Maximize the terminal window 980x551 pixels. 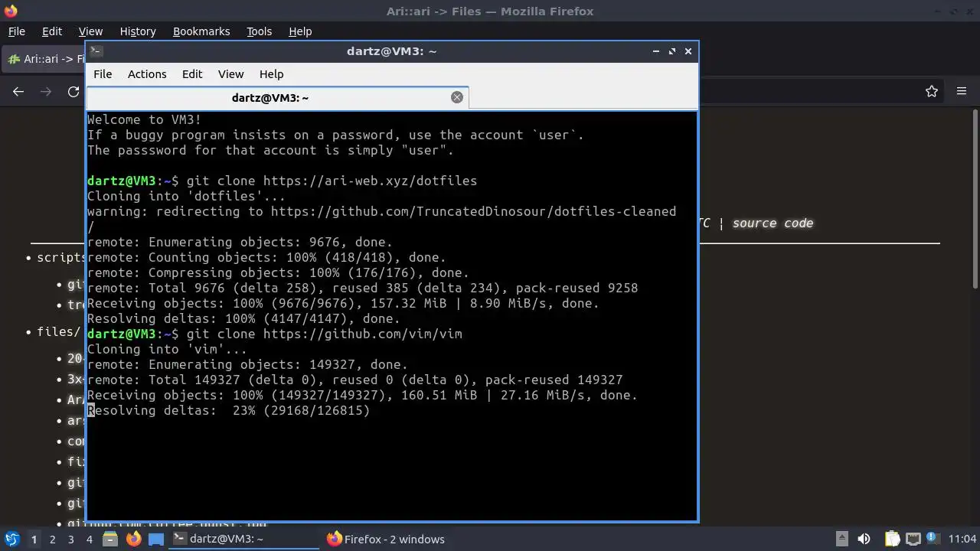point(672,51)
